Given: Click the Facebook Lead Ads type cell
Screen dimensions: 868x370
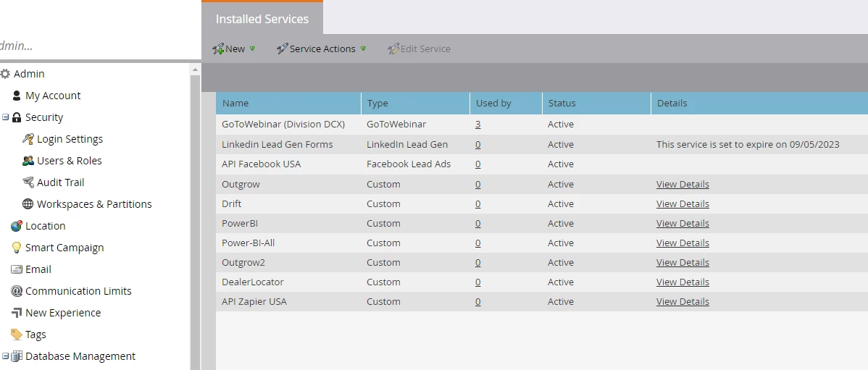Looking at the screenshot, I should [409, 164].
